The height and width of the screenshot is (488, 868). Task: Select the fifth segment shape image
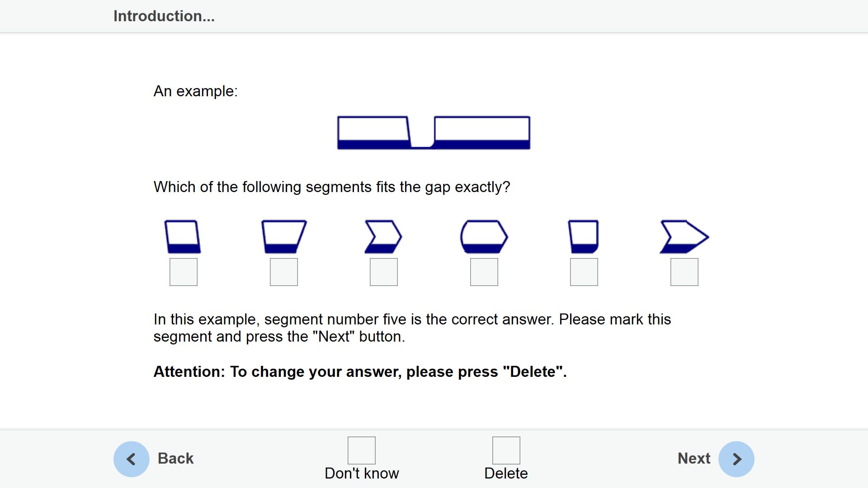584,237
